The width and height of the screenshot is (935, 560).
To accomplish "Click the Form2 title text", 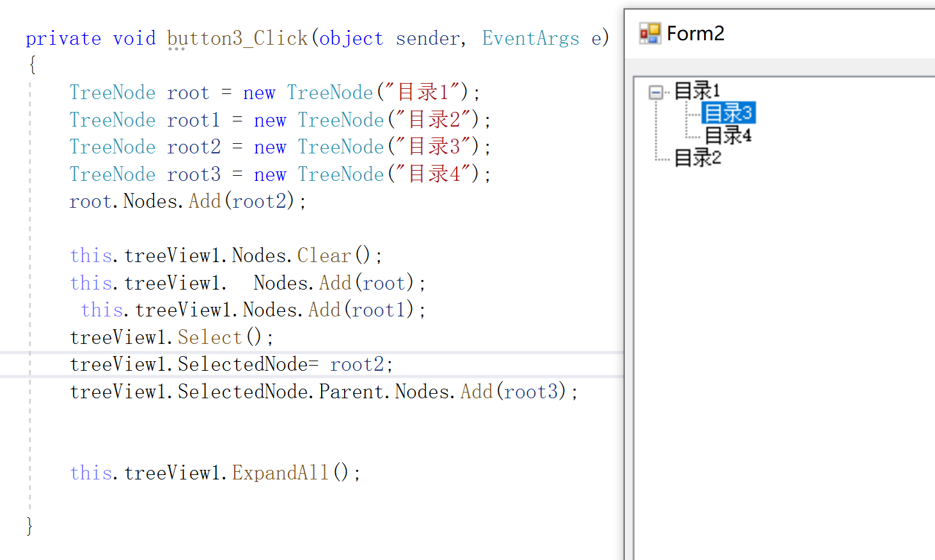I will [x=696, y=33].
